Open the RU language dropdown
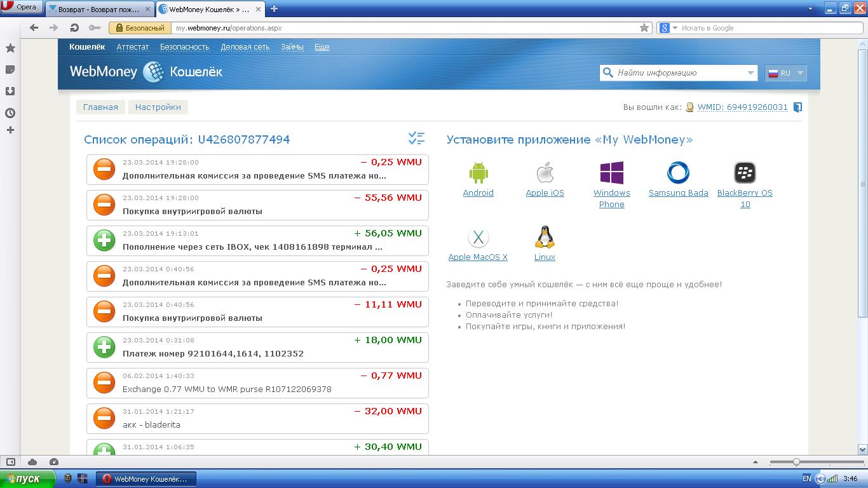The height and width of the screenshot is (488, 868). (785, 73)
